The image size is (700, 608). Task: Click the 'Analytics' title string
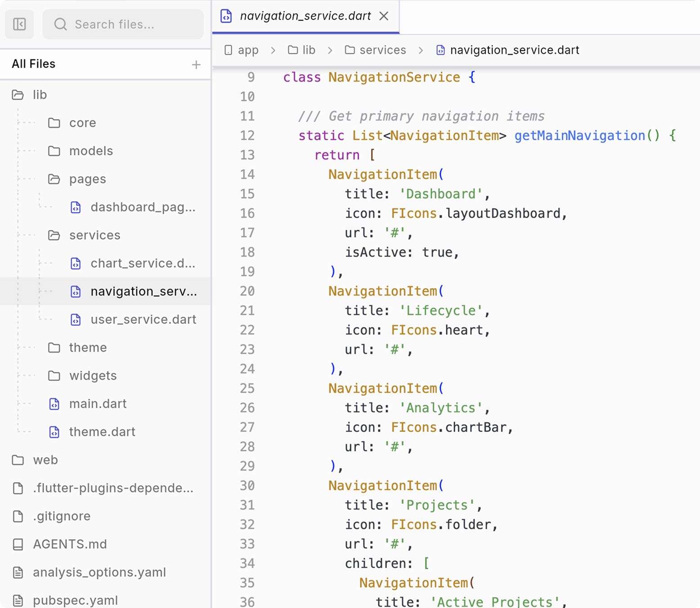[441, 407]
